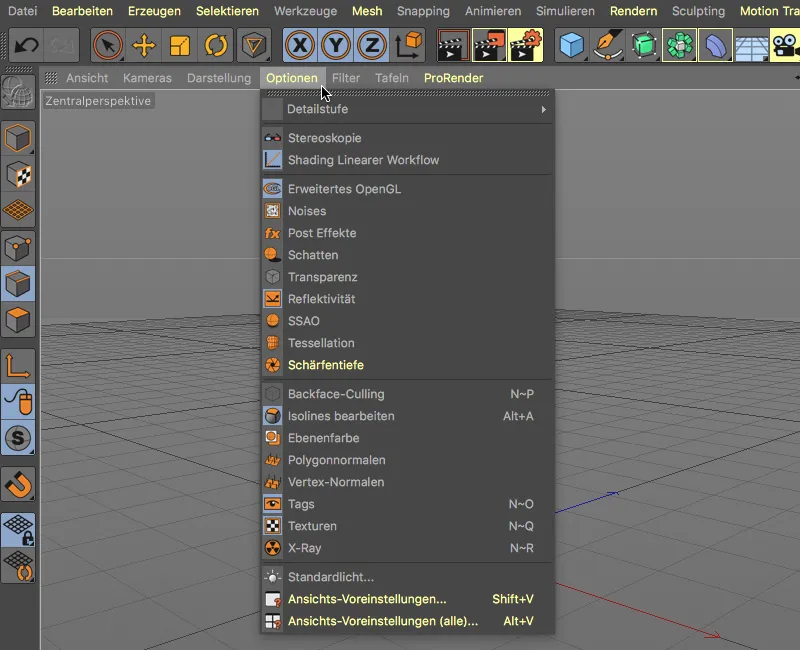Open the Tafeln viewport menu
Screen dimensions: 800x650
(x=392, y=78)
